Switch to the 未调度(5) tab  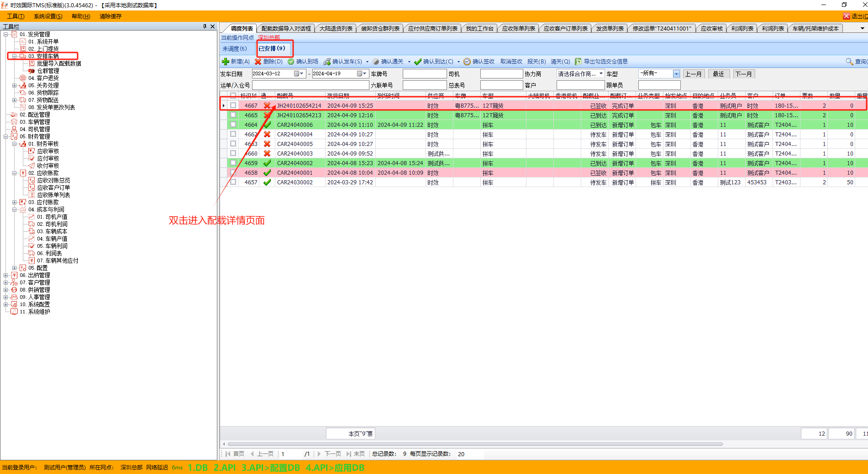click(235, 49)
